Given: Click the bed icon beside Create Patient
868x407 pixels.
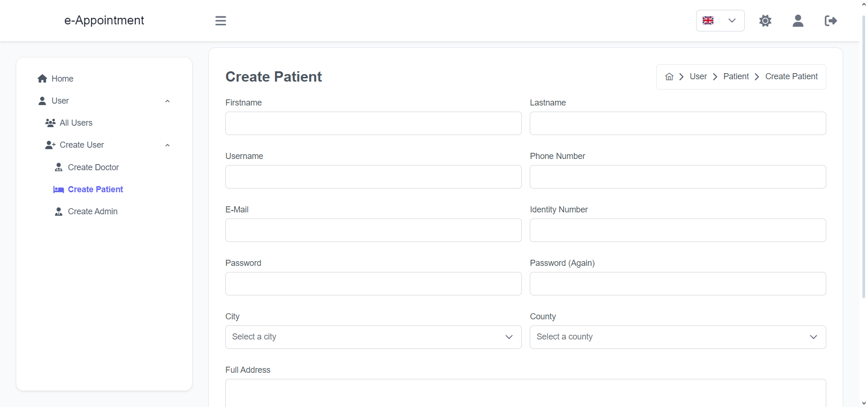Looking at the screenshot, I should tap(59, 189).
